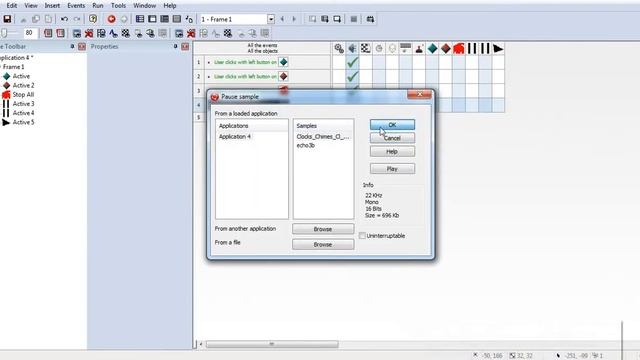Open the Run menu
The width and height of the screenshot is (640, 360).
point(98,6)
